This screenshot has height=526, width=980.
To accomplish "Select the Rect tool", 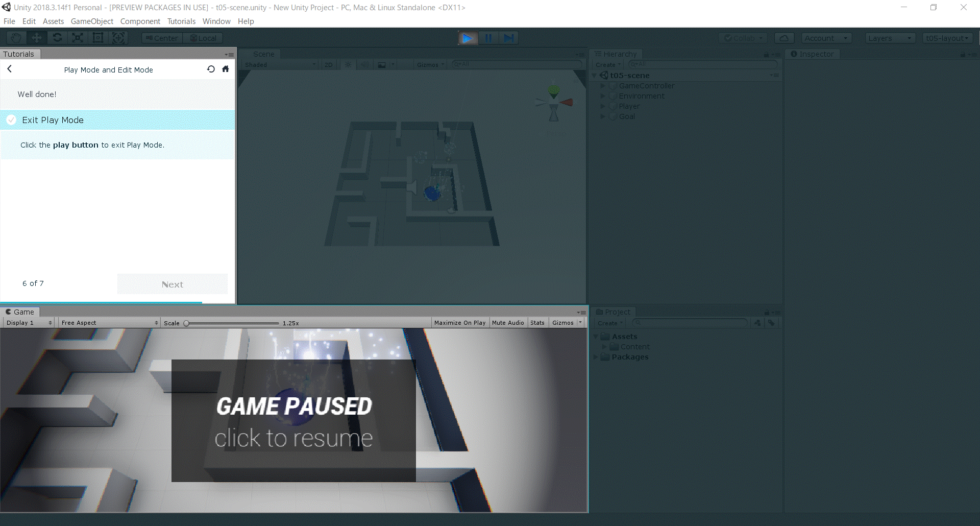I will point(98,38).
